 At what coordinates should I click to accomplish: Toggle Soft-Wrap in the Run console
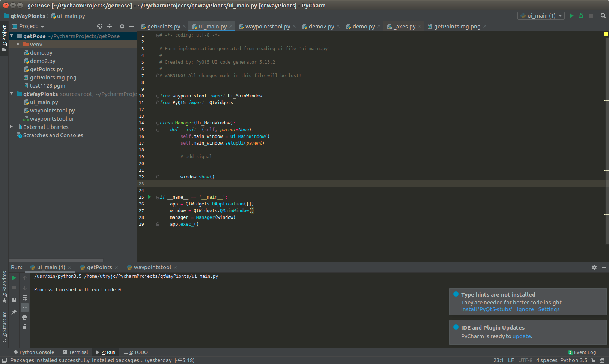pos(25,298)
